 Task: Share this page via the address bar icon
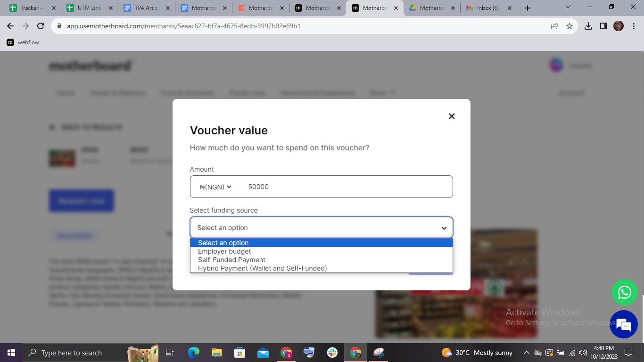pos(554,26)
